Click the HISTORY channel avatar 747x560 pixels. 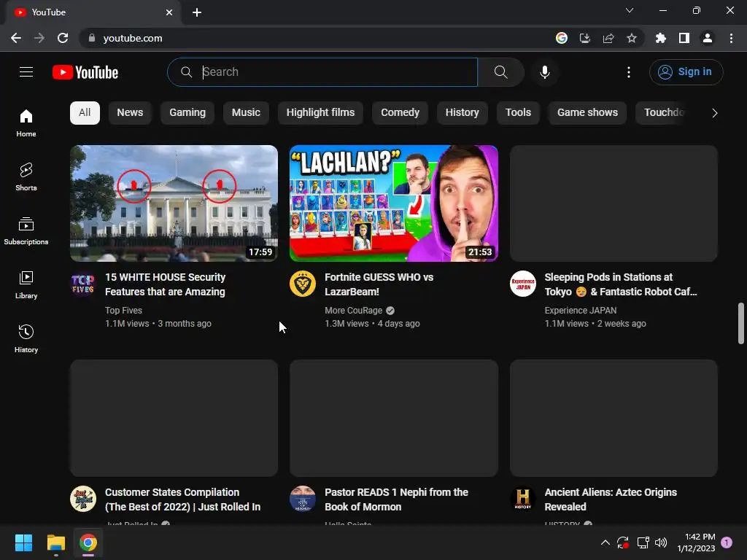pos(522,499)
